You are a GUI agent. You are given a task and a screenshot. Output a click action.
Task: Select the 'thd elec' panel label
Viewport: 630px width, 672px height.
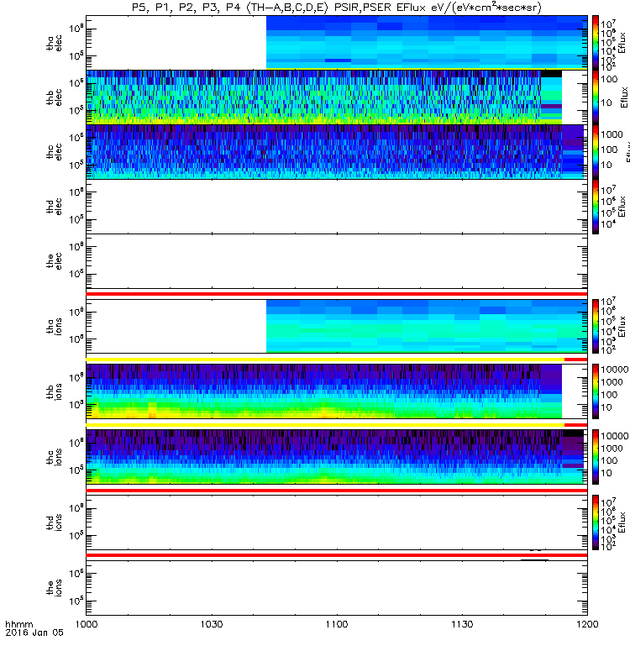pos(55,207)
